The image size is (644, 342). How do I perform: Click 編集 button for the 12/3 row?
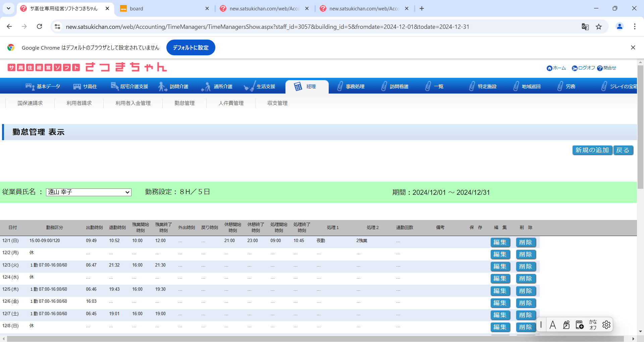[500, 267]
